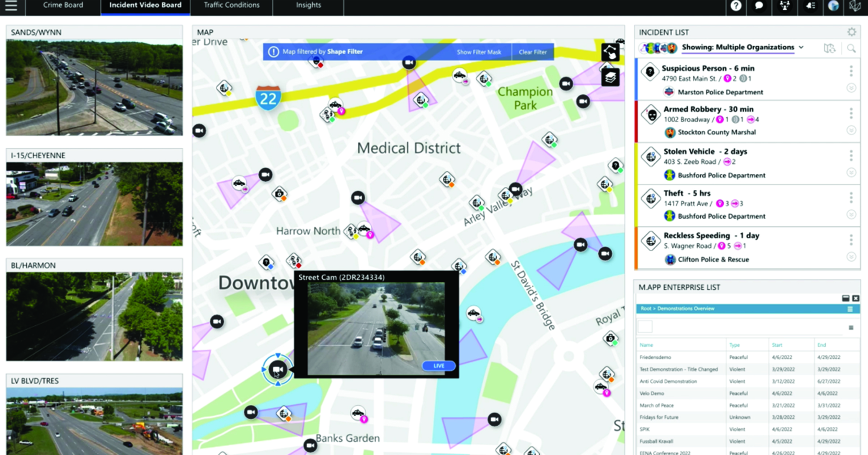Open the alerts notification list icon

coord(809,6)
